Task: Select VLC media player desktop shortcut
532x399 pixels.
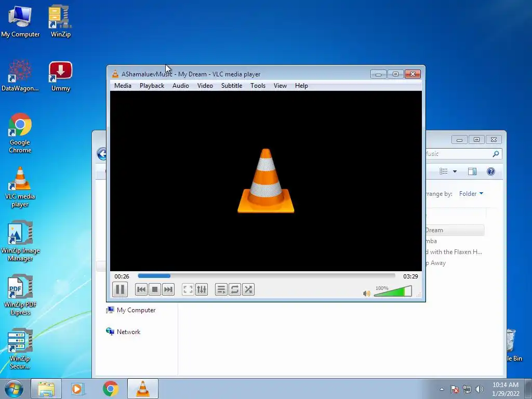Action: 20,187
